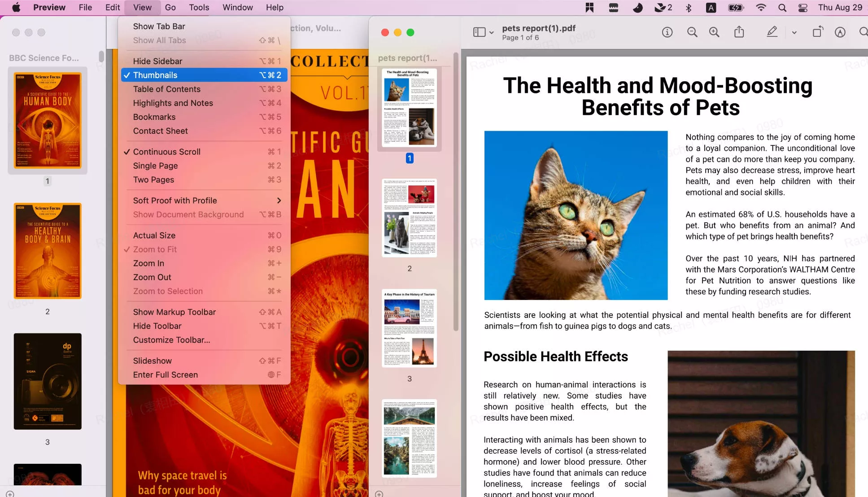Toggle Continuous Scroll in View menu

tap(167, 152)
